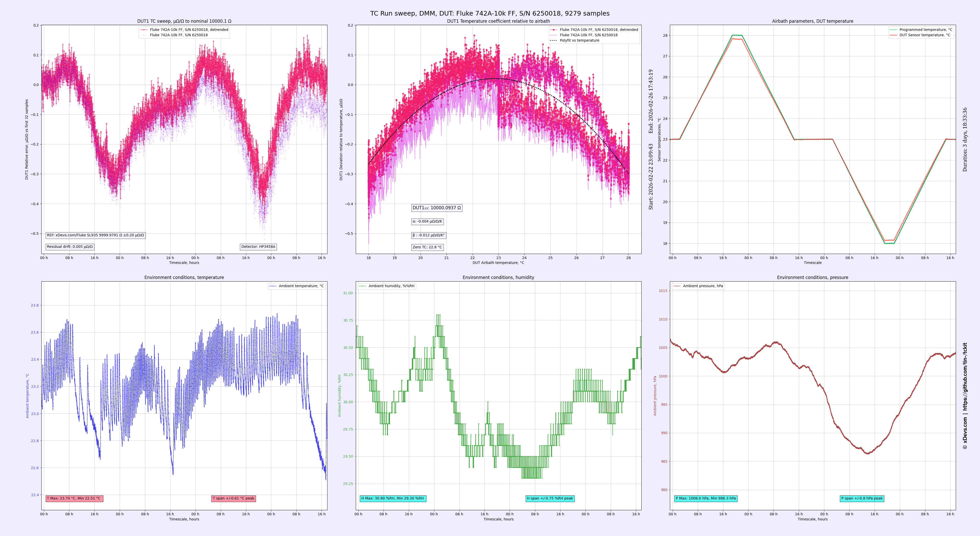980x536 pixels.
Task: Click the 'Polyfit vs temperature' legend entry
Action: click(x=579, y=40)
